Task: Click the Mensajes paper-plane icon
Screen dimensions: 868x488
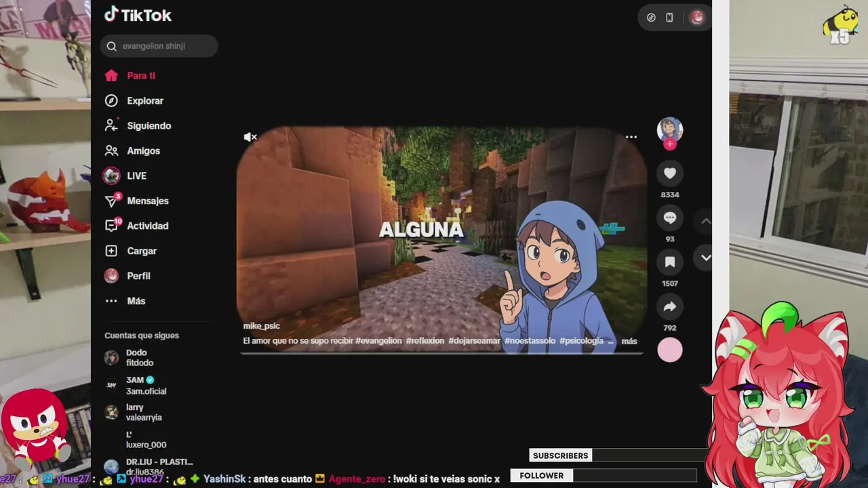Action: (x=111, y=201)
